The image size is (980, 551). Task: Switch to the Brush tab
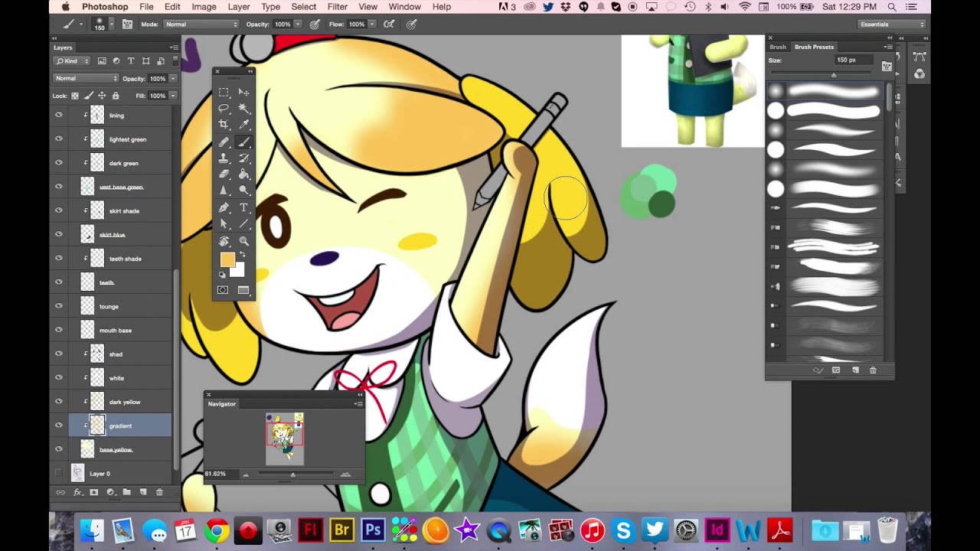(778, 47)
